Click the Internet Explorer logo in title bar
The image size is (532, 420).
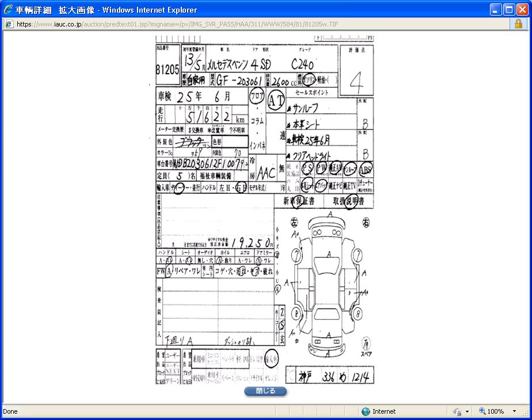[8, 10]
